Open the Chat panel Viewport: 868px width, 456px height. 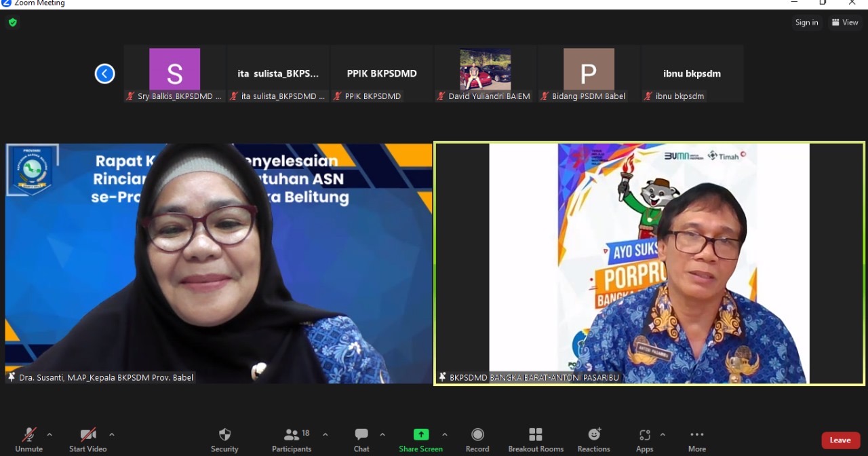pyautogui.click(x=361, y=440)
